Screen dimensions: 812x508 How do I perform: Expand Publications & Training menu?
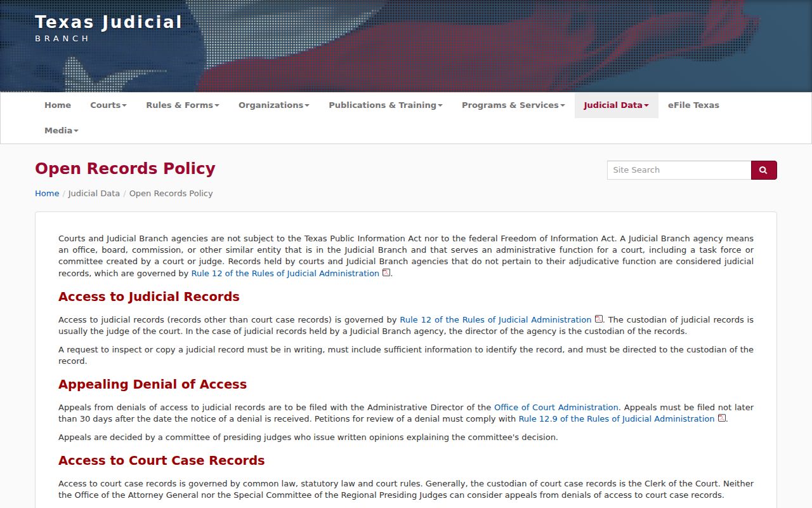(x=386, y=105)
